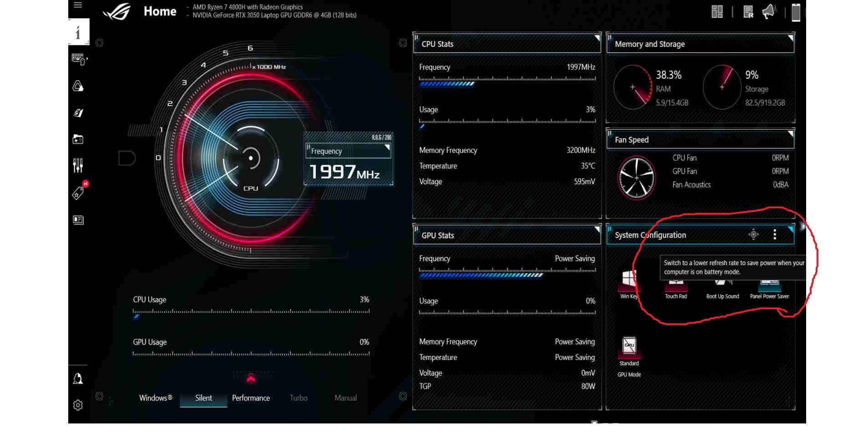Open the GameVisual icon in sidebar
The height and width of the screenshot is (433, 868).
pyautogui.click(x=78, y=113)
